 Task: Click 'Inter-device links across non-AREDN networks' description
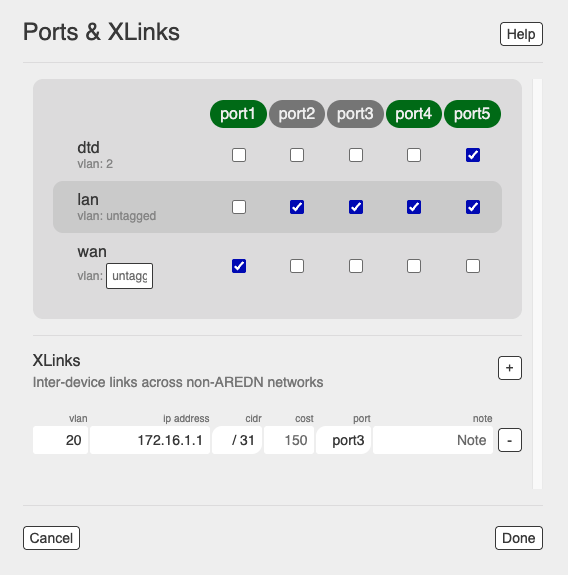coord(178,382)
